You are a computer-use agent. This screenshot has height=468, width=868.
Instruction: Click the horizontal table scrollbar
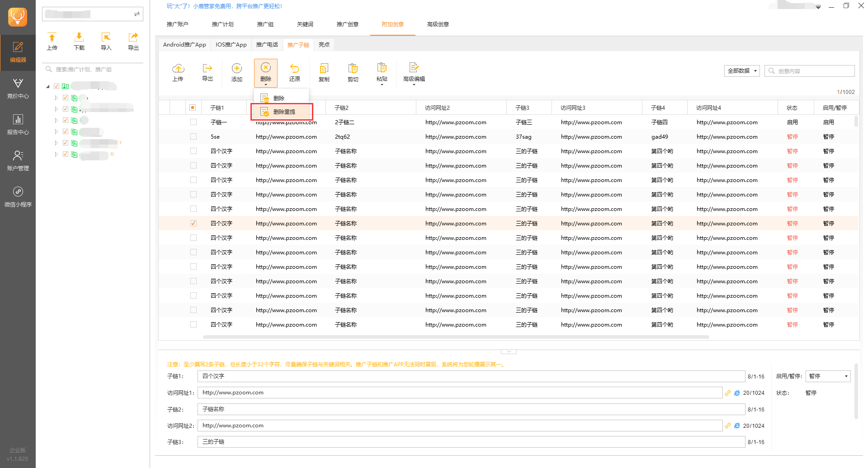pos(456,337)
